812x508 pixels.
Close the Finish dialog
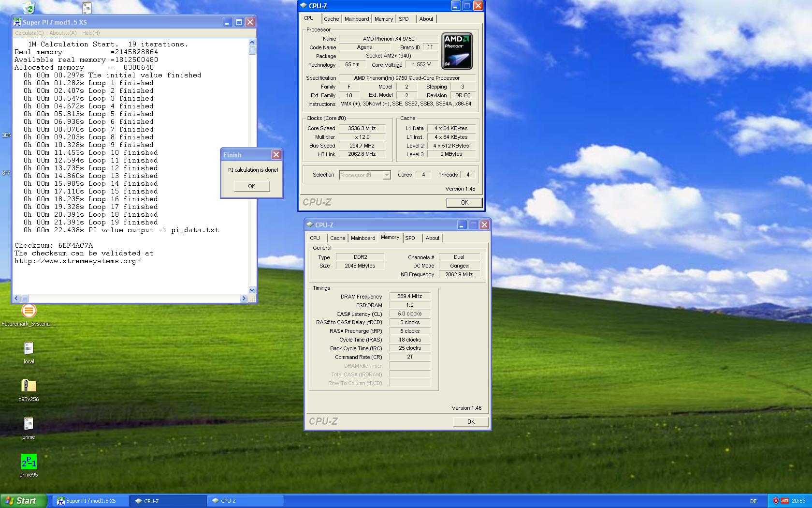[x=276, y=155]
